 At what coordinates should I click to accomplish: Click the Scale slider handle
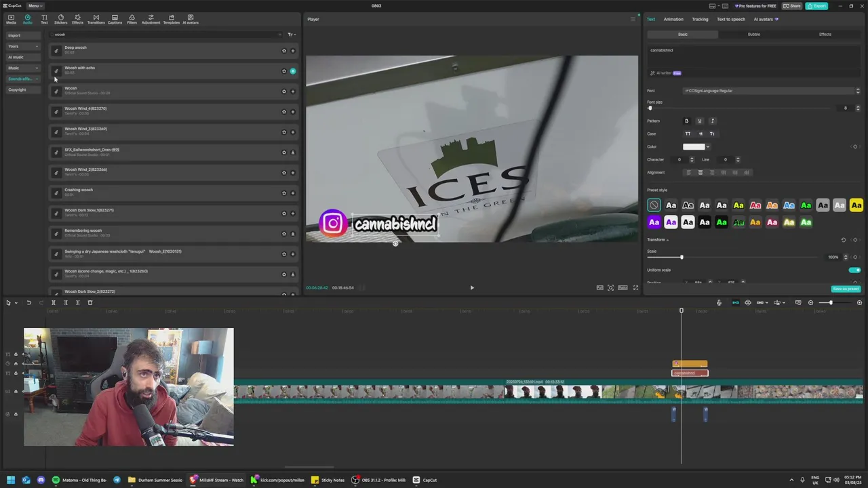click(x=682, y=257)
